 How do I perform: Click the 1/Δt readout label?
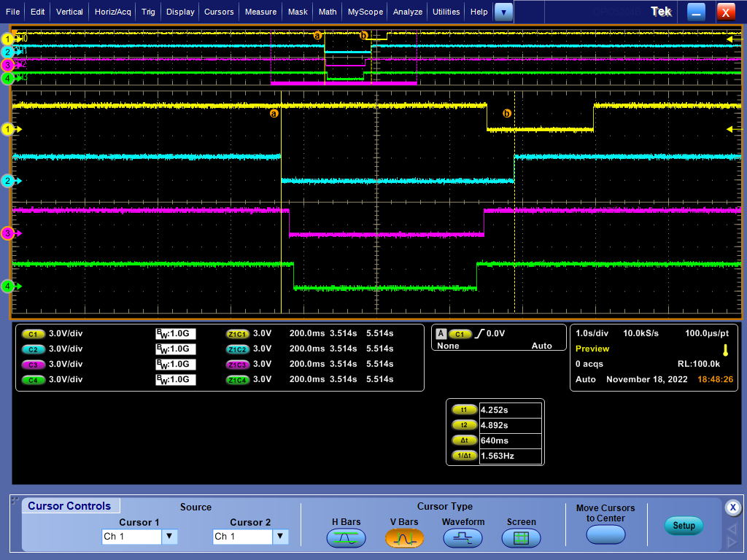tap(464, 455)
